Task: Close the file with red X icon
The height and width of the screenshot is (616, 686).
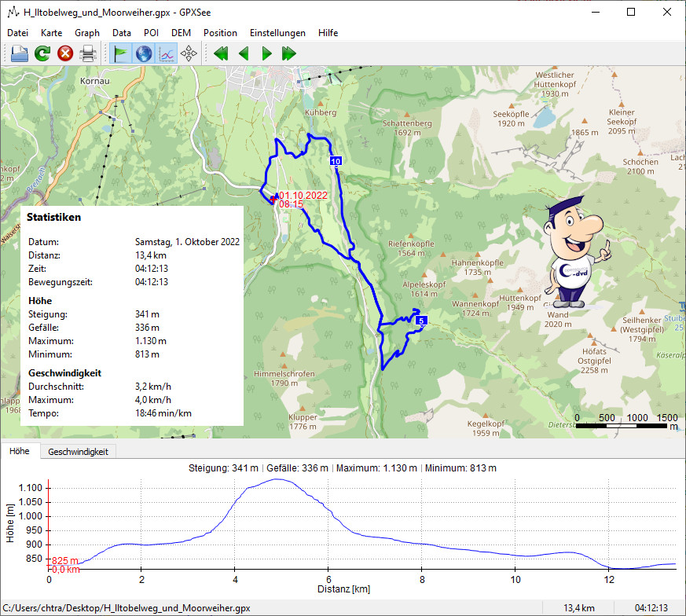Action: pos(65,53)
